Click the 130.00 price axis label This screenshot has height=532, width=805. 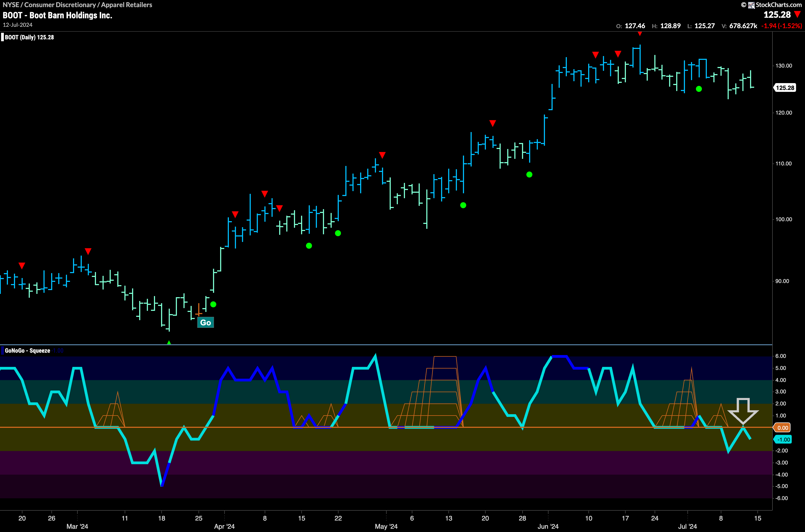click(x=784, y=66)
